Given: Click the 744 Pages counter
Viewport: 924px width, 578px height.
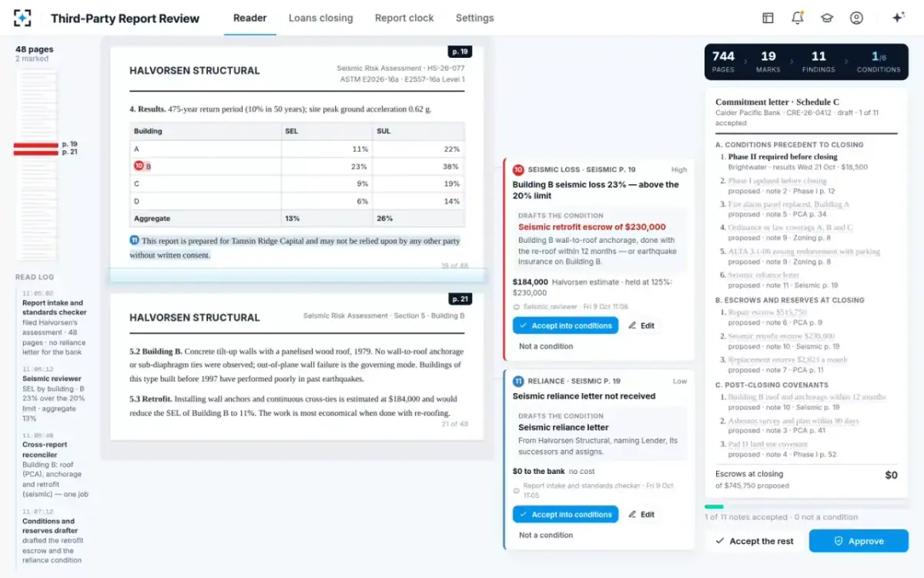Looking at the screenshot, I should click(x=723, y=61).
